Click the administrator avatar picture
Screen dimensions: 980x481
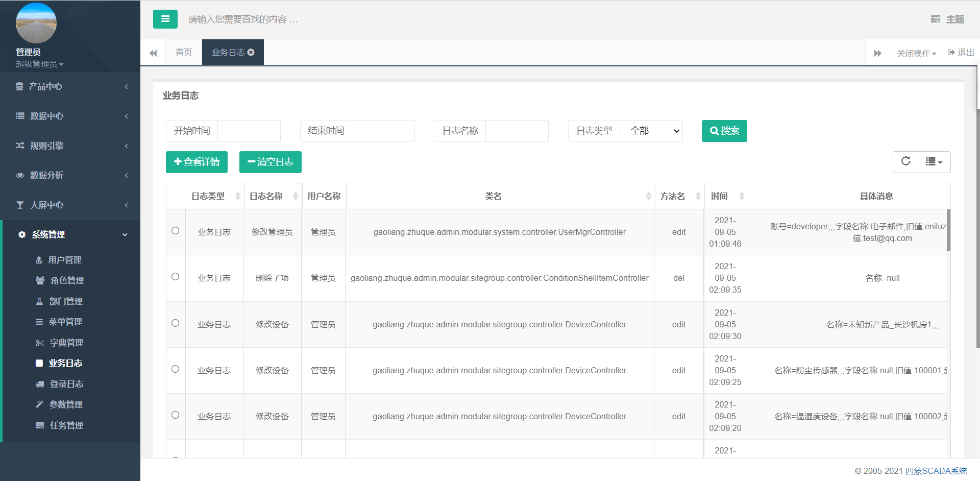[36, 23]
